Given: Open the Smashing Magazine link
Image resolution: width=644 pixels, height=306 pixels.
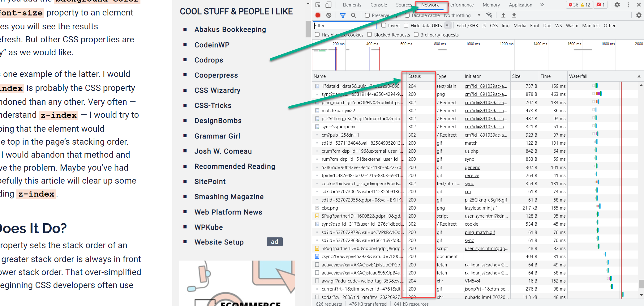Looking at the screenshot, I should point(229,197).
